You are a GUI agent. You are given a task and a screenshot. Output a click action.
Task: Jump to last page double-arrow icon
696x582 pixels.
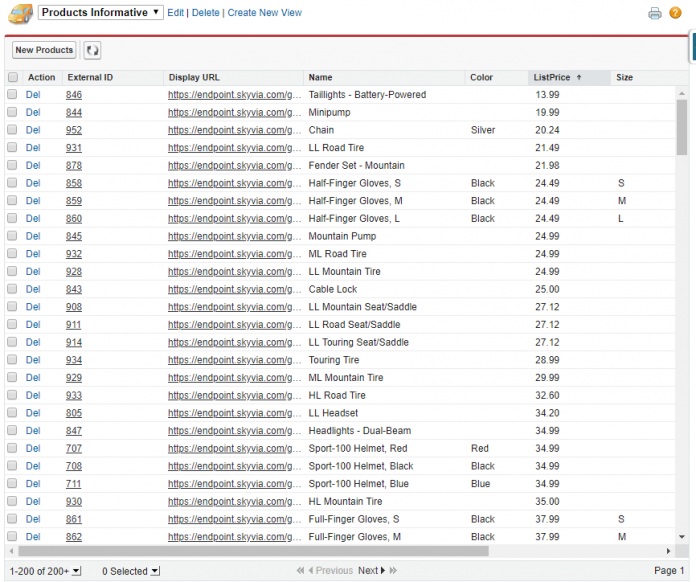[394, 571]
